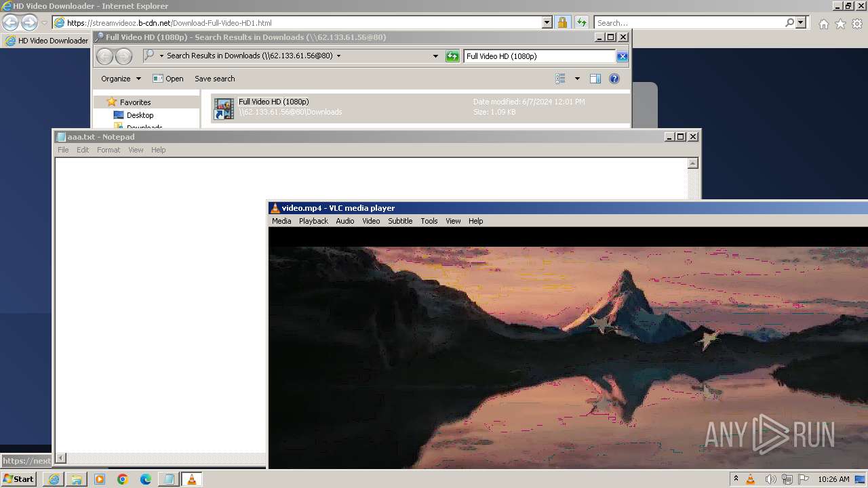
Task: Open the VLC Help menu
Action: (x=475, y=221)
